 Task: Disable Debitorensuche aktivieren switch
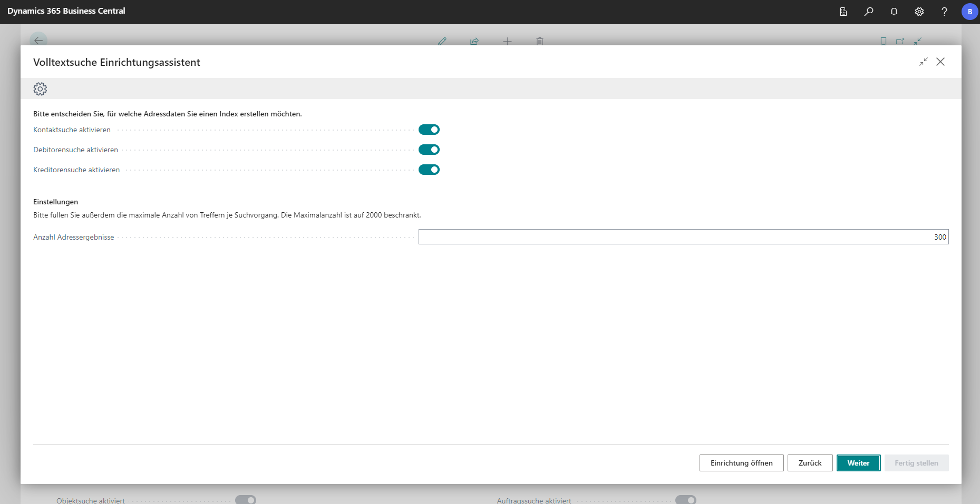click(429, 150)
